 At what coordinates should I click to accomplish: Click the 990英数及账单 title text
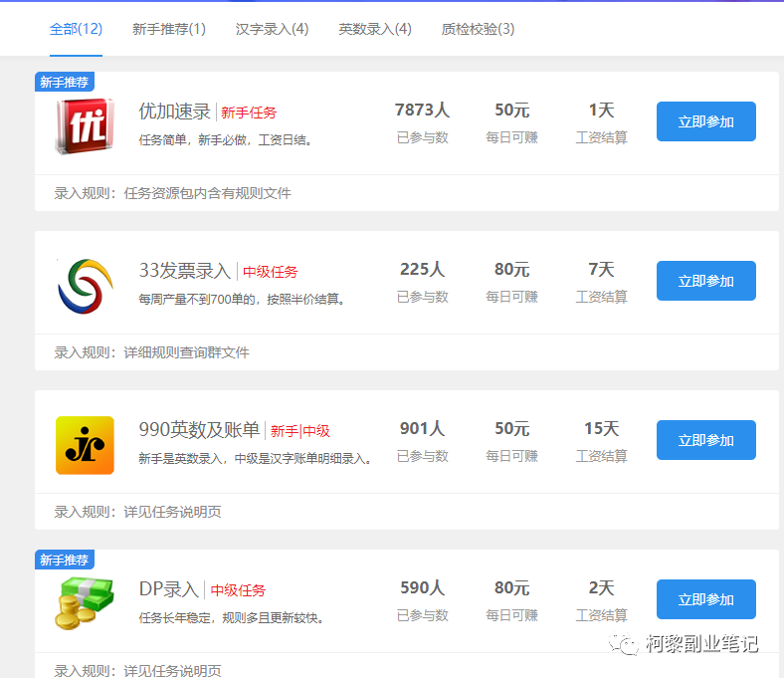(199, 430)
